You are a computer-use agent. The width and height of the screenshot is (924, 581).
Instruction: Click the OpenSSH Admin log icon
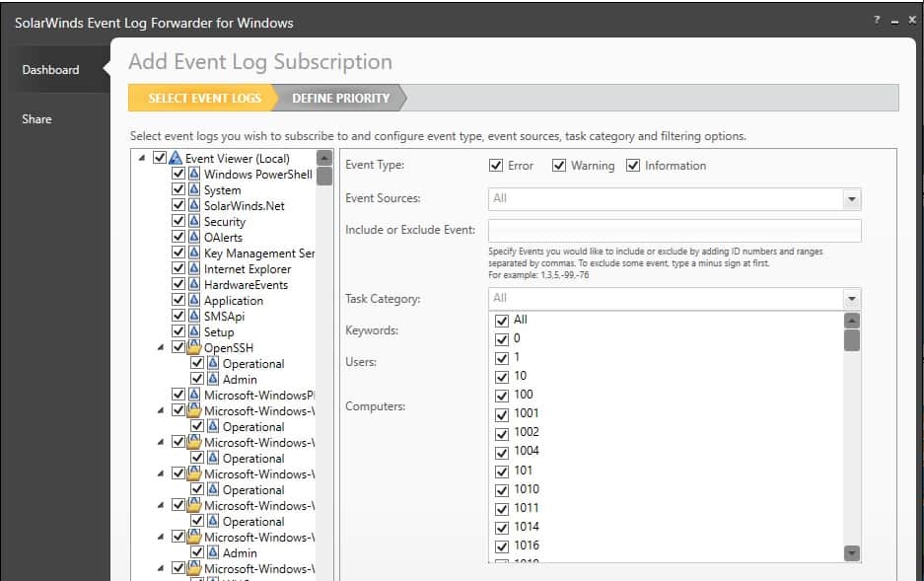(x=213, y=379)
